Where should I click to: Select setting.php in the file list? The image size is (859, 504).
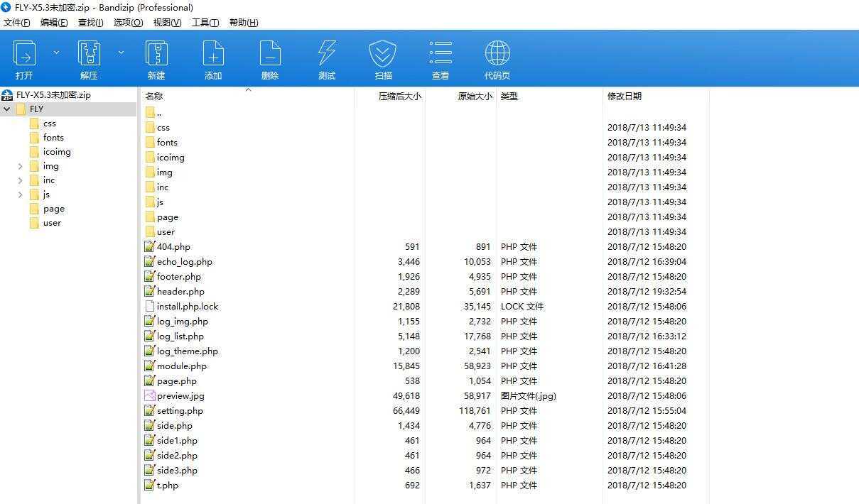click(179, 410)
